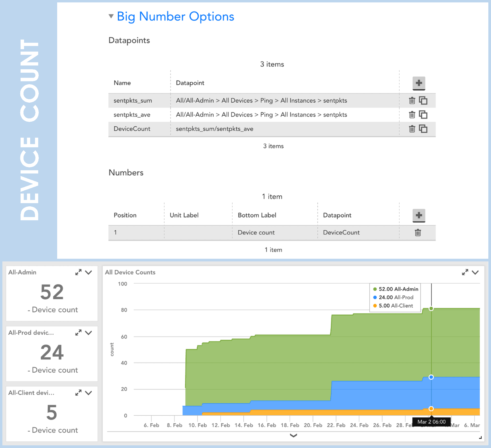The height and width of the screenshot is (448, 491).
Task: Clone the DeviceCount datapoint row
Action: click(x=423, y=129)
